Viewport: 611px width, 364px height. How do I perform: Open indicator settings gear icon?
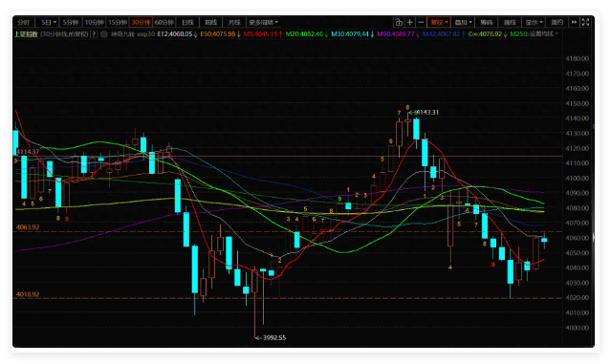click(x=104, y=34)
